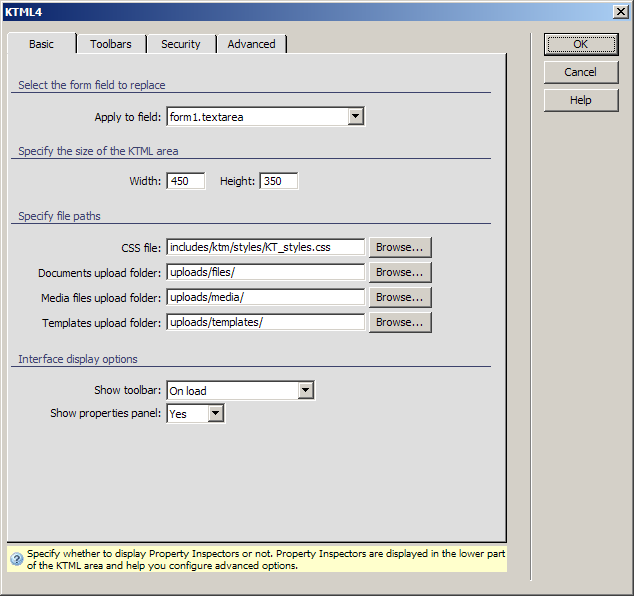Cancel the KTML4 dialog

(581, 72)
